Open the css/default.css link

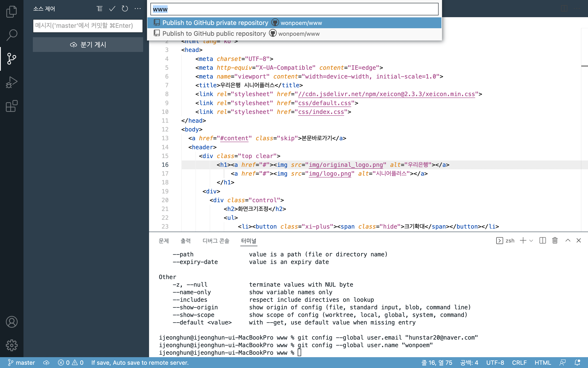325,103
